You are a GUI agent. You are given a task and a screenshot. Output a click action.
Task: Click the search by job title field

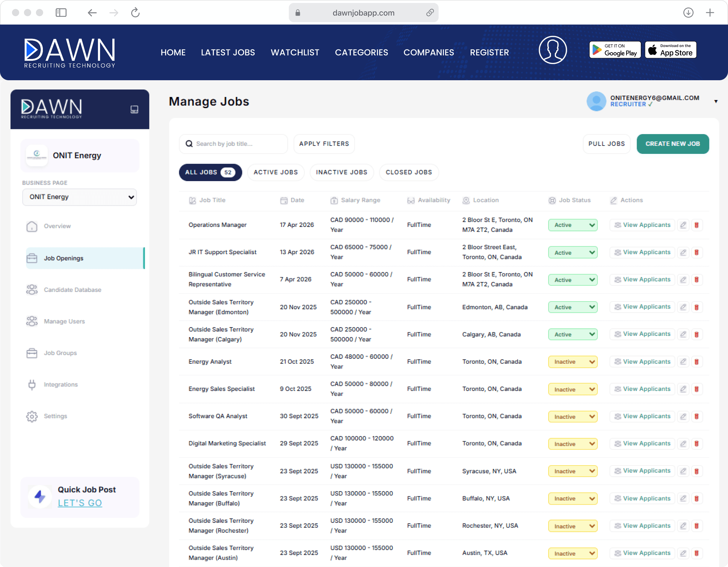coord(233,144)
